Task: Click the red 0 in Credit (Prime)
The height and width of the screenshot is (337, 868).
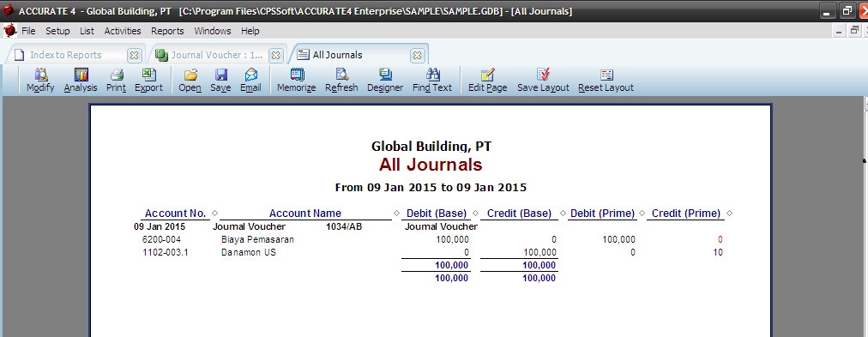Action: click(x=720, y=239)
